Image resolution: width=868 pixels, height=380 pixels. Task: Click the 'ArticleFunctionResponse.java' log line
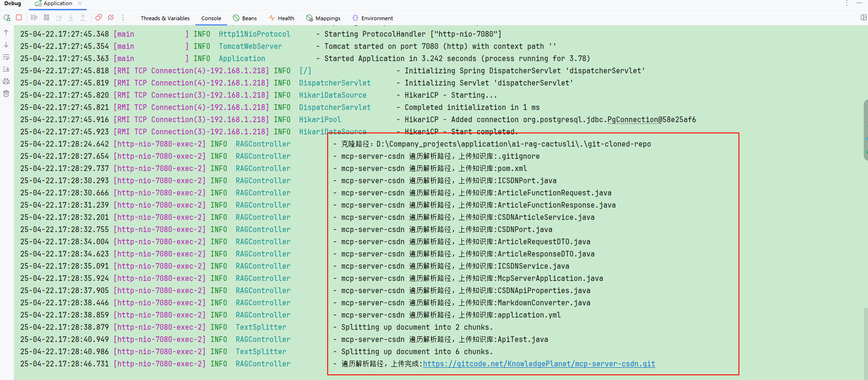point(474,205)
